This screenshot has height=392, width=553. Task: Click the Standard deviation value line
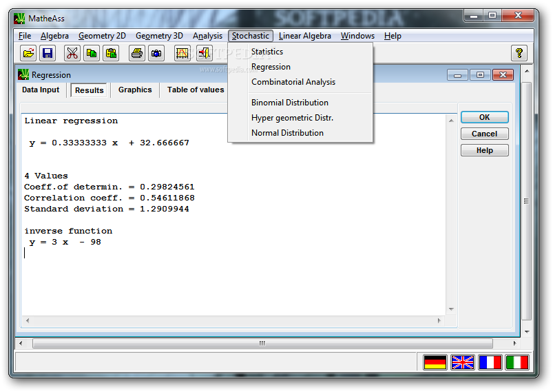107,209
